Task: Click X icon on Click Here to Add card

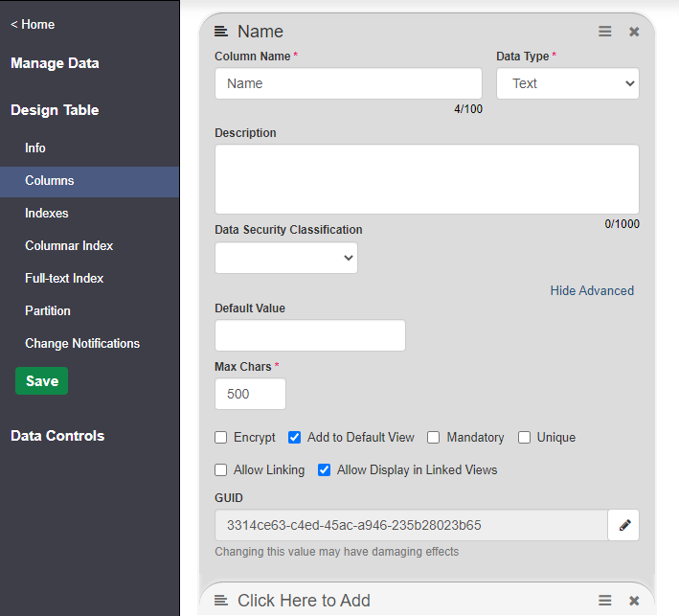Action: [634, 601]
